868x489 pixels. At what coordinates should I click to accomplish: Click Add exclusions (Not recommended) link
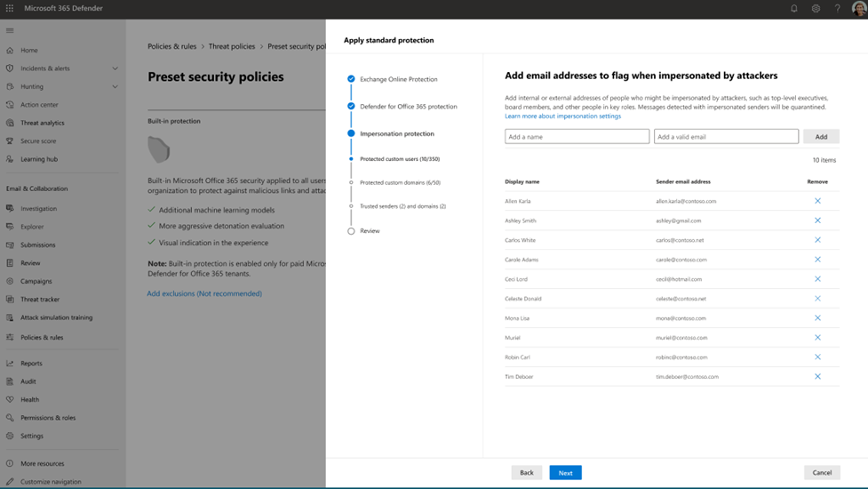pyautogui.click(x=204, y=293)
